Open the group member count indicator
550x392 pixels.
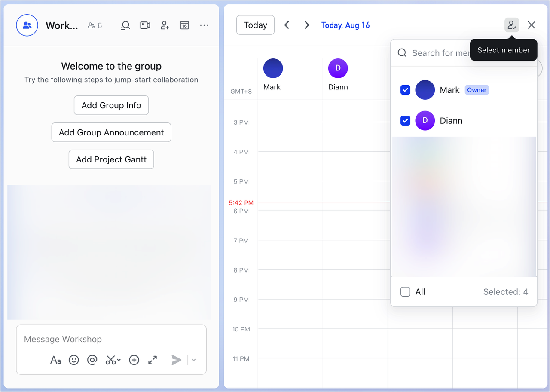(95, 25)
